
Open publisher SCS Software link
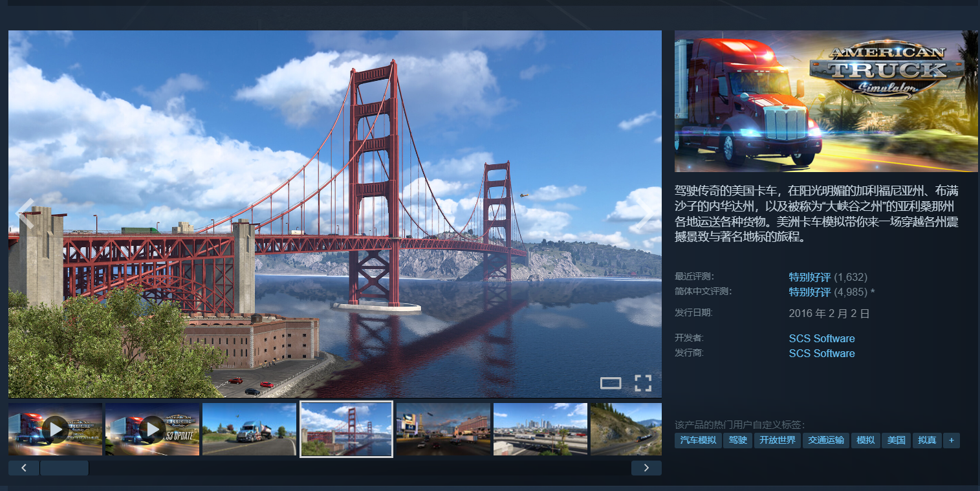(822, 353)
